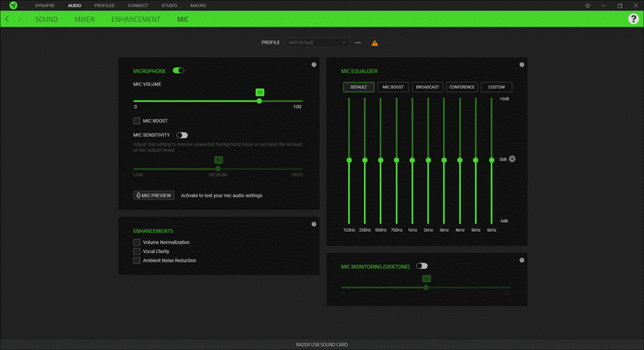The image size is (644, 350).
Task: Click the Microphone panel info icon
Action: (x=314, y=65)
